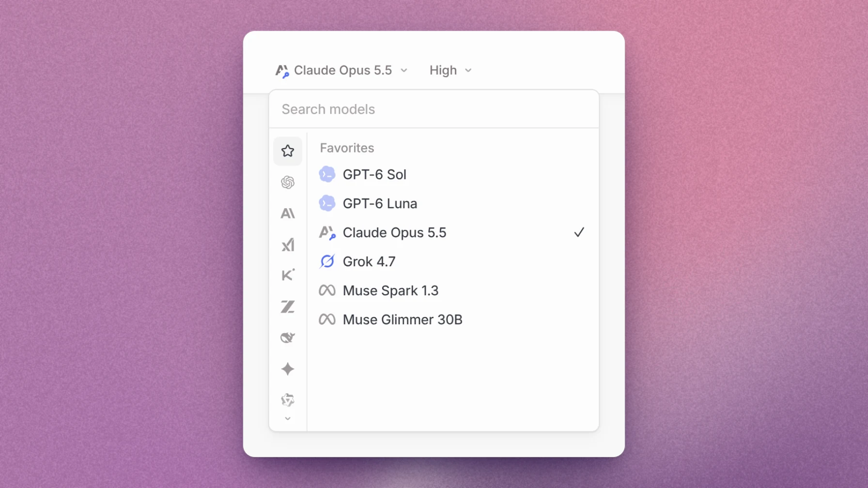Filter models by OpenAI provider icon
868x488 pixels.
click(288, 183)
